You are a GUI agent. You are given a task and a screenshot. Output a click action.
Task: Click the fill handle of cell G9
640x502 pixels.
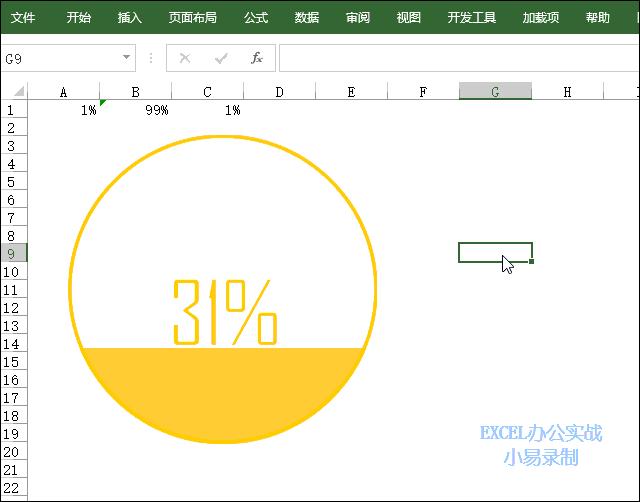click(531, 261)
